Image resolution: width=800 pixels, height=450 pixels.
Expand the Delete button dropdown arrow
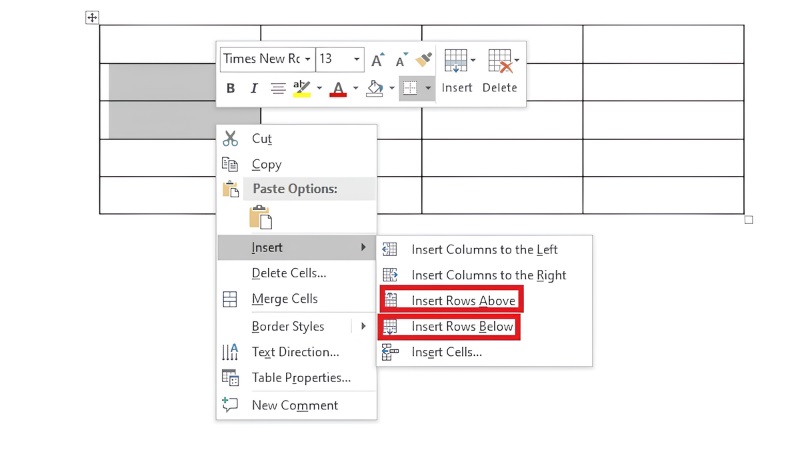517,60
